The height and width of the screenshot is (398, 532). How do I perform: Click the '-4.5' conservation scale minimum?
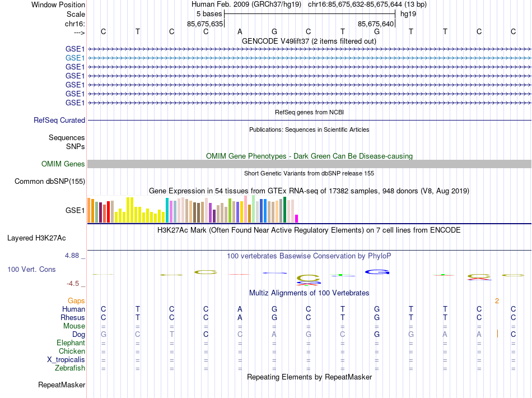tap(73, 284)
